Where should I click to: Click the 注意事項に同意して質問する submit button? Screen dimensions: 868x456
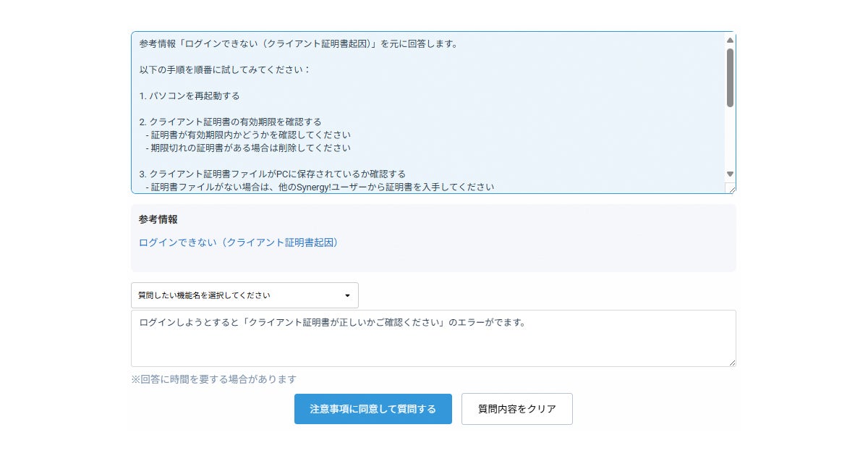point(373,409)
